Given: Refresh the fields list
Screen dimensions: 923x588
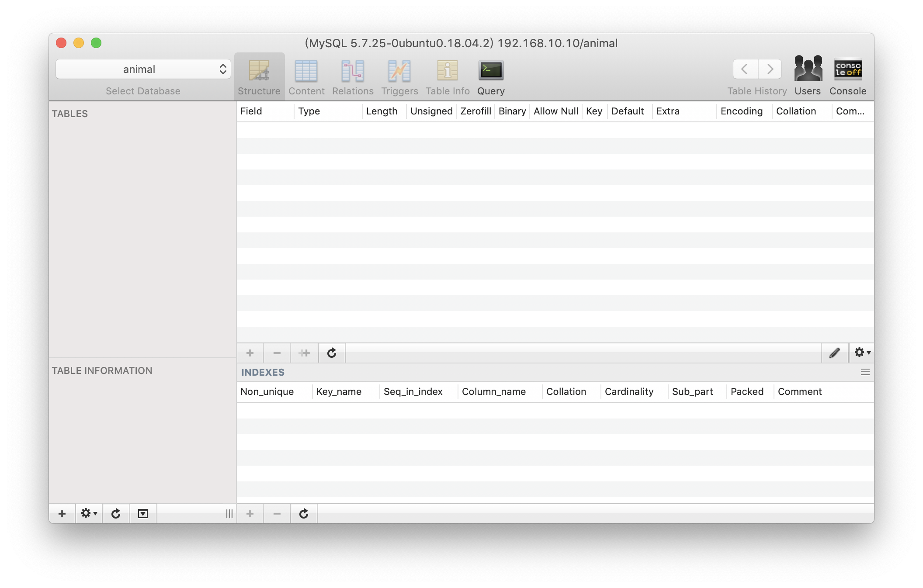Looking at the screenshot, I should pyautogui.click(x=332, y=353).
